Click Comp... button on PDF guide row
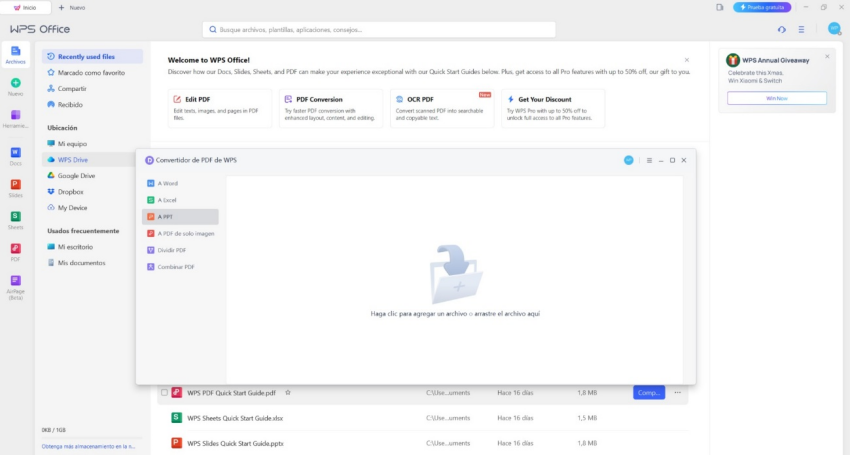 pyautogui.click(x=649, y=393)
